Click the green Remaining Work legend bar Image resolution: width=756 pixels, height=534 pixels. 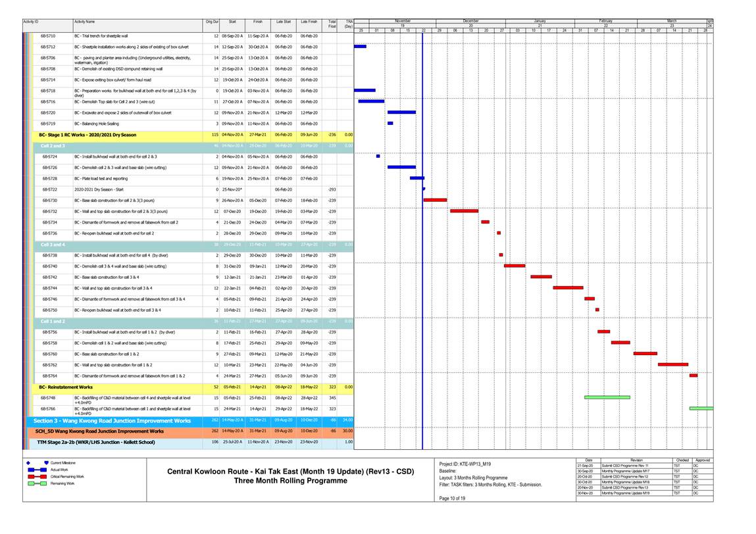(37, 483)
